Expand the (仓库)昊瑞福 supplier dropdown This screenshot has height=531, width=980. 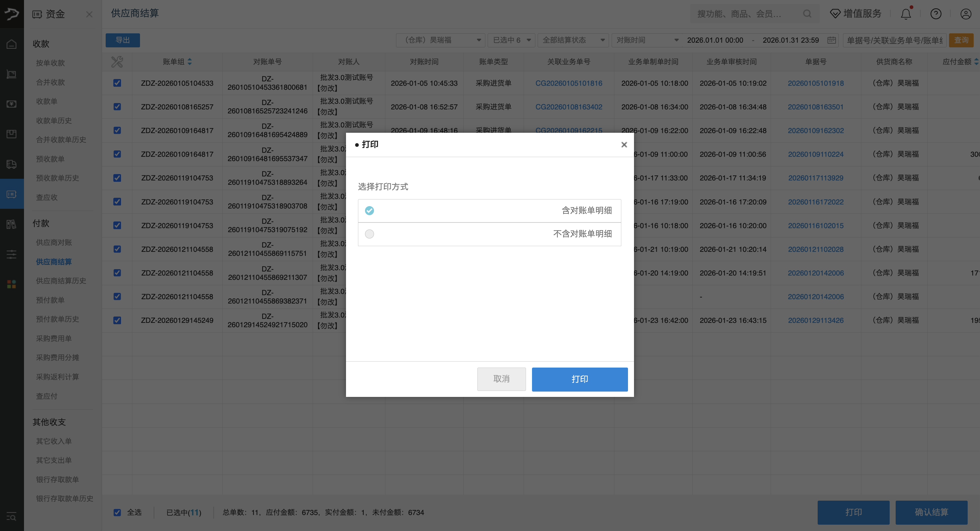coord(440,40)
